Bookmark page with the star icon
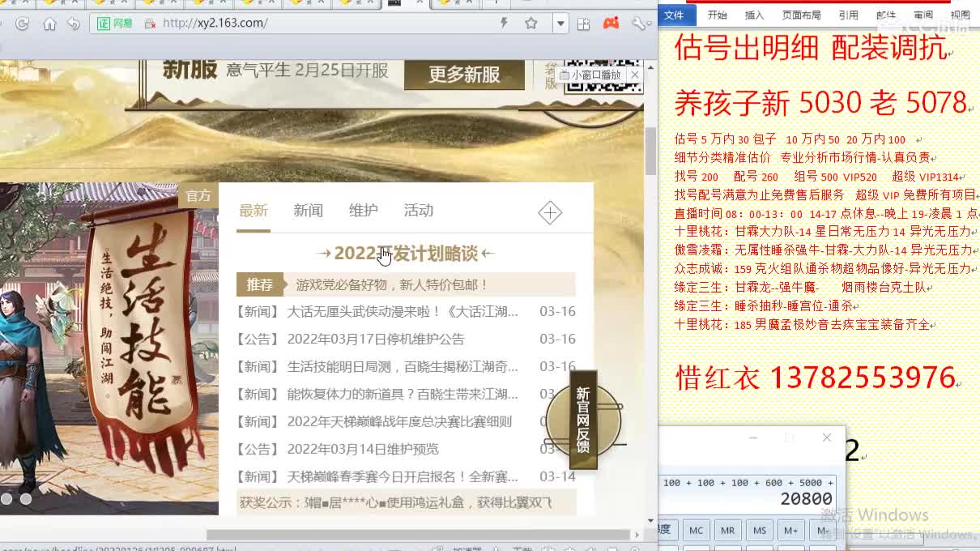 (x=531, y=23)
